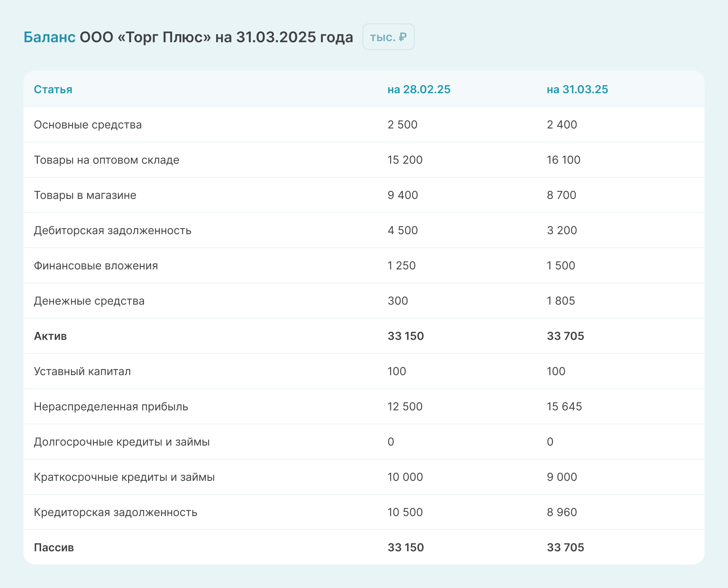This screenshot has height=588, width=728.
Task: Select the на 31.03.25 column header
Action: [577, 89]
